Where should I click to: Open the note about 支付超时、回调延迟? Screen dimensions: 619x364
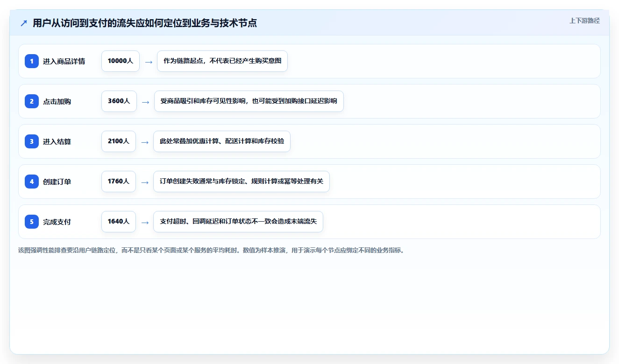[238, 222]
